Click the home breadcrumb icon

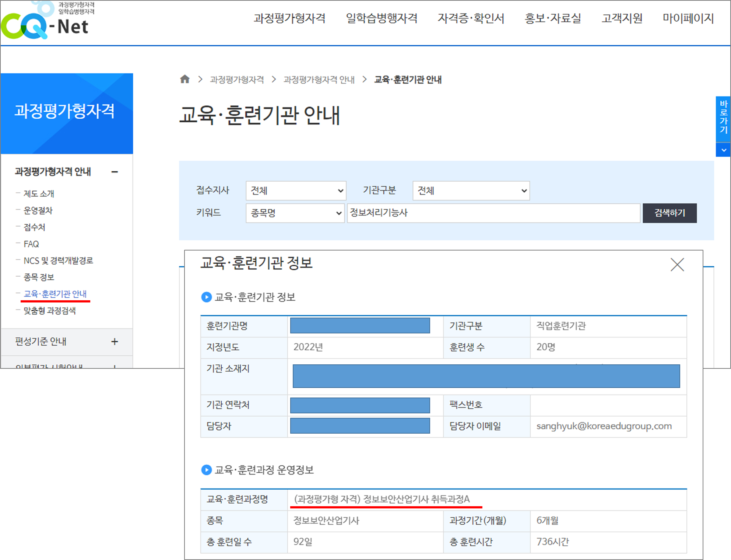pos(185,79)
